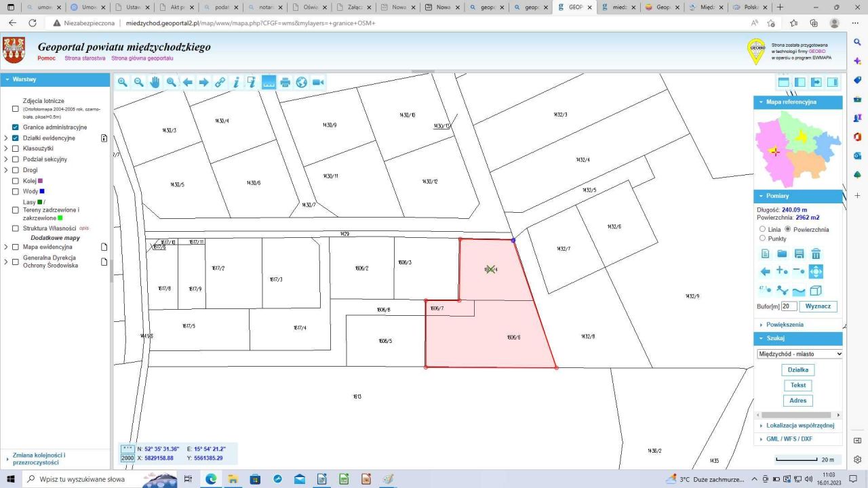
Task: Expand the Powiększenia section
Action: (x=798, y=325)
